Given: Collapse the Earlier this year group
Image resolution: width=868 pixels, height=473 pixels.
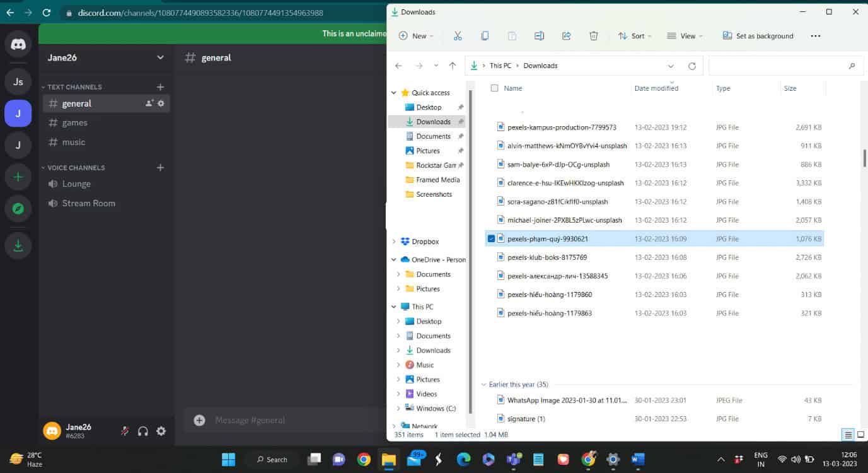Looking at the screenshot, I should (483, 384).
